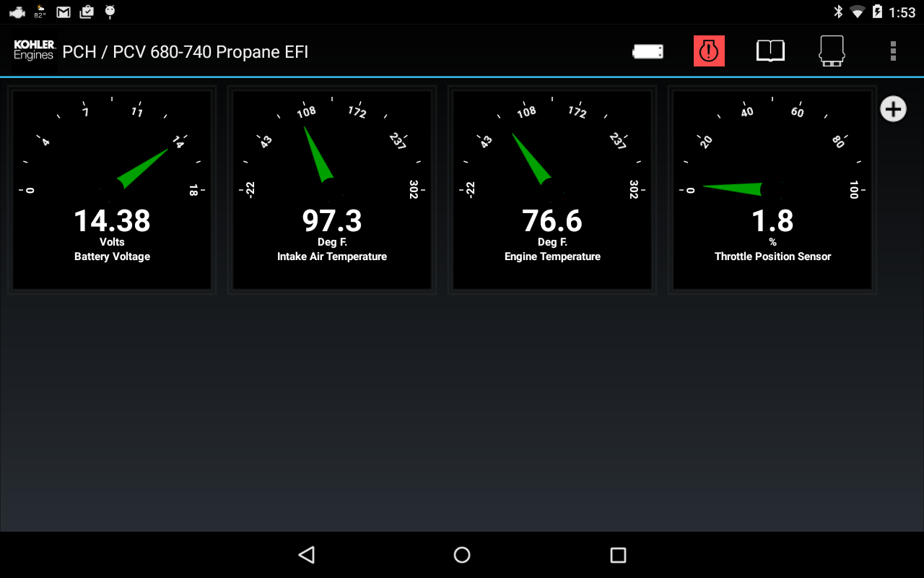Select the Intake Air Temperature gauge

[x=332, y=190]
